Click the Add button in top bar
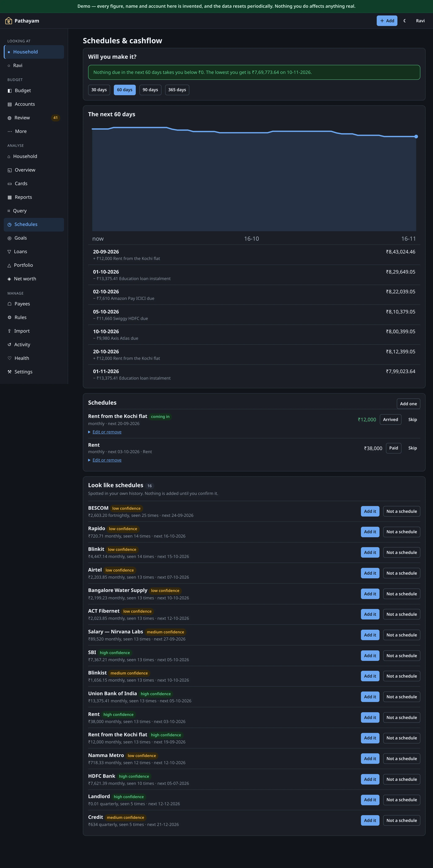 387,21
